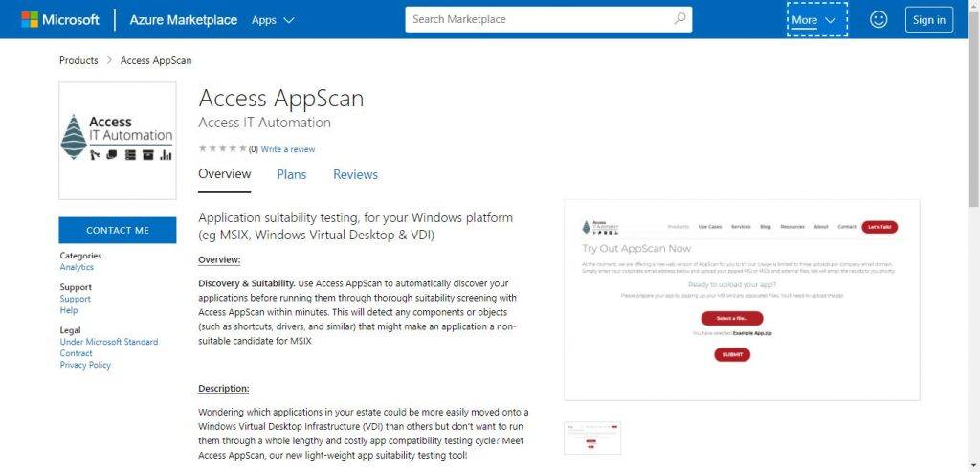Viewport: 980px width, 472px height.
Task: Expand the Apps dropdown menu
Action: click(x=273, y=19)
